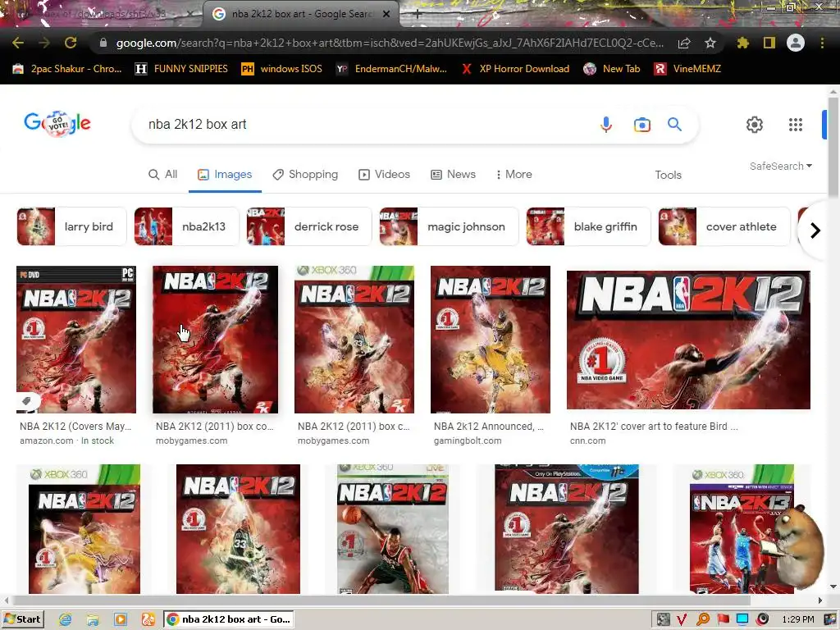Click the search by image camera icon
The width and height of the screenshot is (840, 630).
tap(641, 125)
